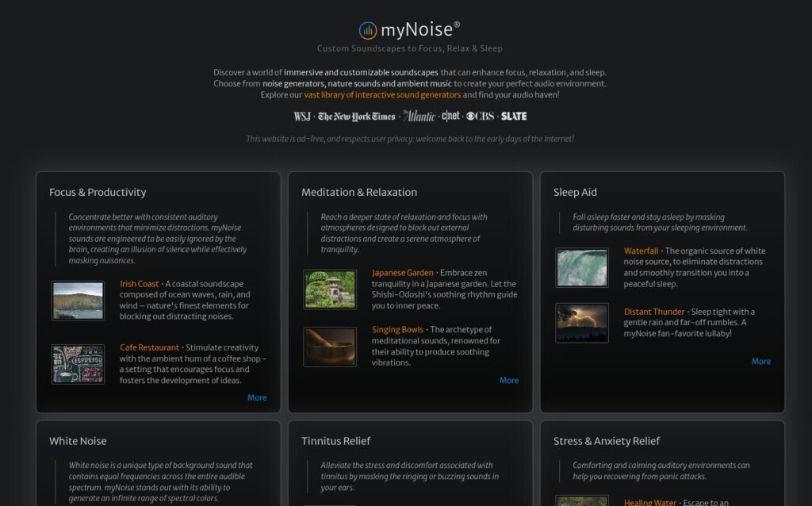Click the Alleviate the stress tinnitus quote

pyautogui.click(x=410, y=477)
